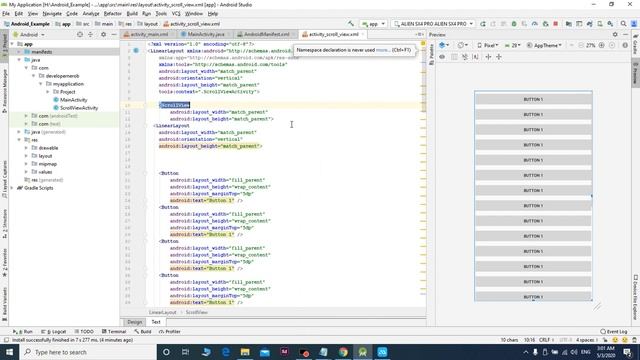Collapse the app module tree node

12,44
